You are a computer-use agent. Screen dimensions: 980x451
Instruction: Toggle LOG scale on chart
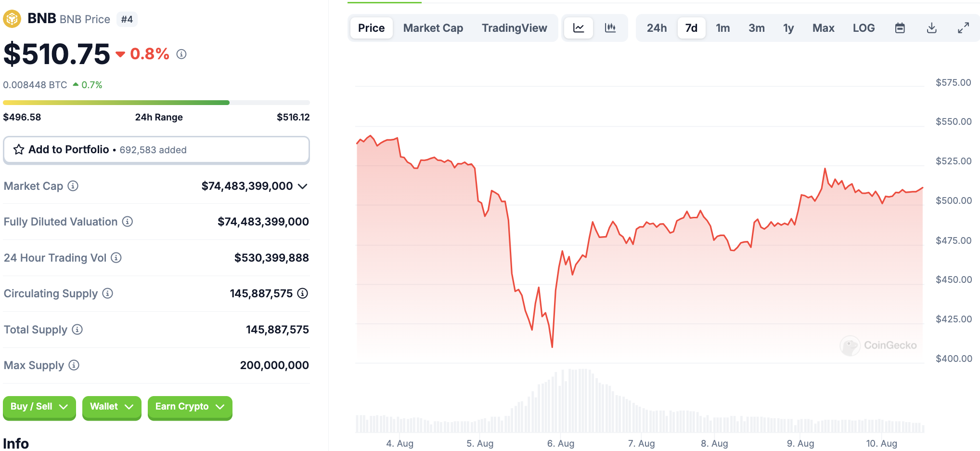click(864, 28)
